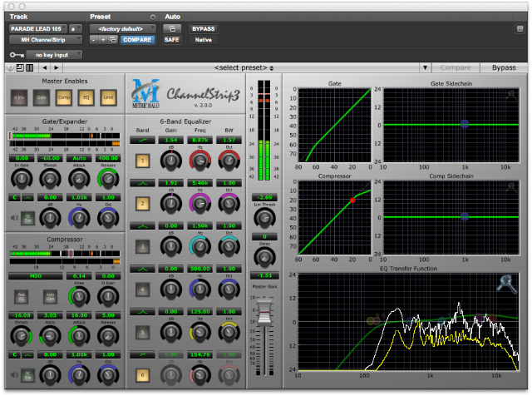Open the factory default preset dropdown
Screen dimensions: 532x396
coord(122,29)
